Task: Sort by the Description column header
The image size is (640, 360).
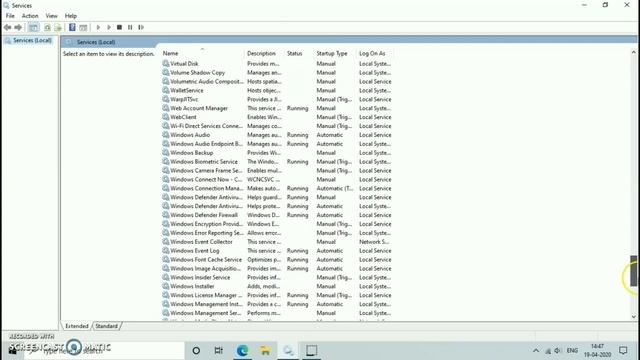Action: tap(261, 53)
